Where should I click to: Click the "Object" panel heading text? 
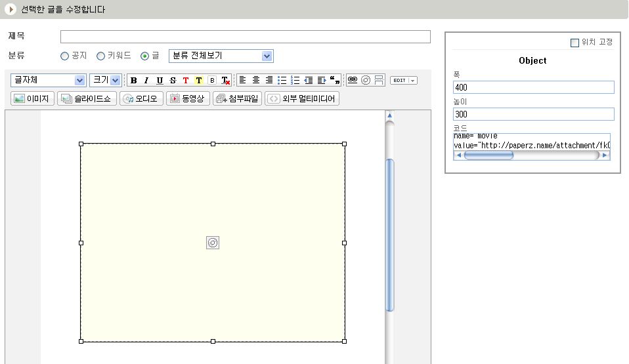[532, 60]
